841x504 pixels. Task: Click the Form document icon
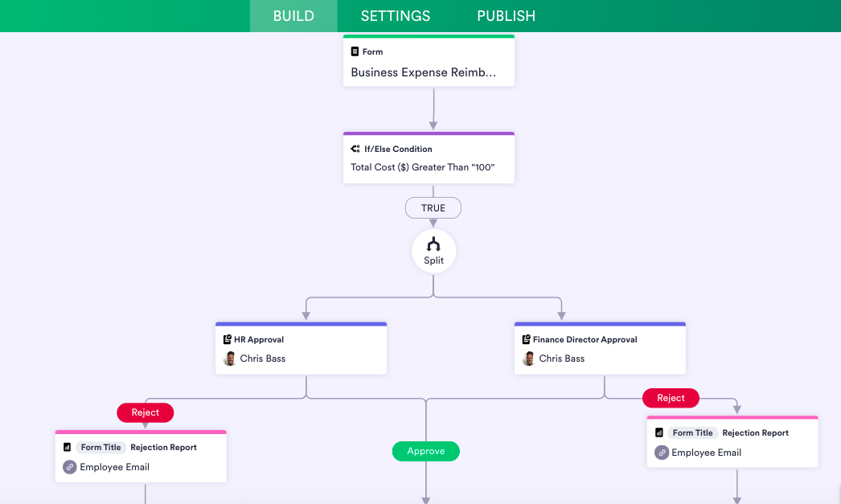click(x=355, y=51)
